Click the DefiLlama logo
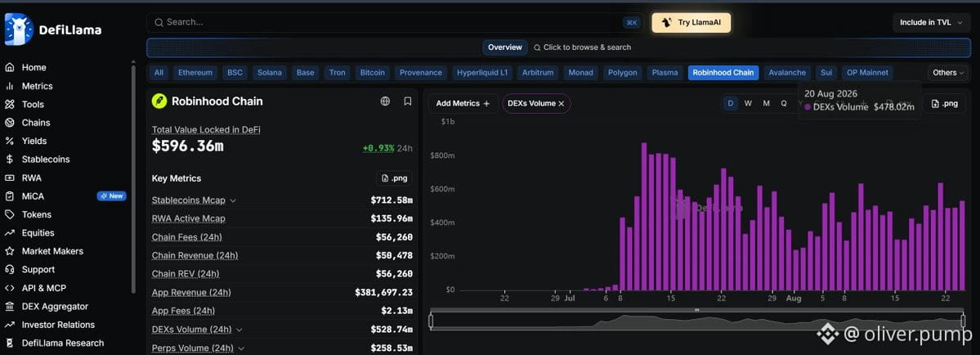 click(53, 29)
